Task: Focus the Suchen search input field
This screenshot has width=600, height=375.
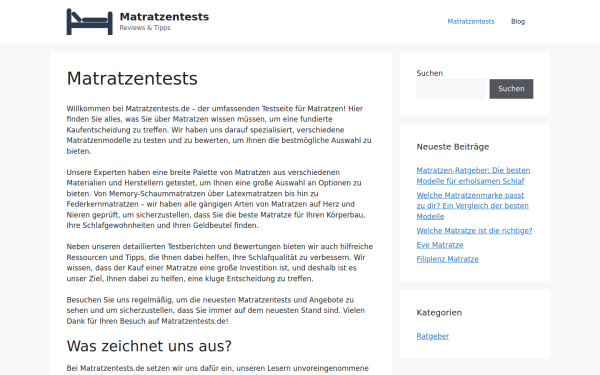Action: coord(451,89)
